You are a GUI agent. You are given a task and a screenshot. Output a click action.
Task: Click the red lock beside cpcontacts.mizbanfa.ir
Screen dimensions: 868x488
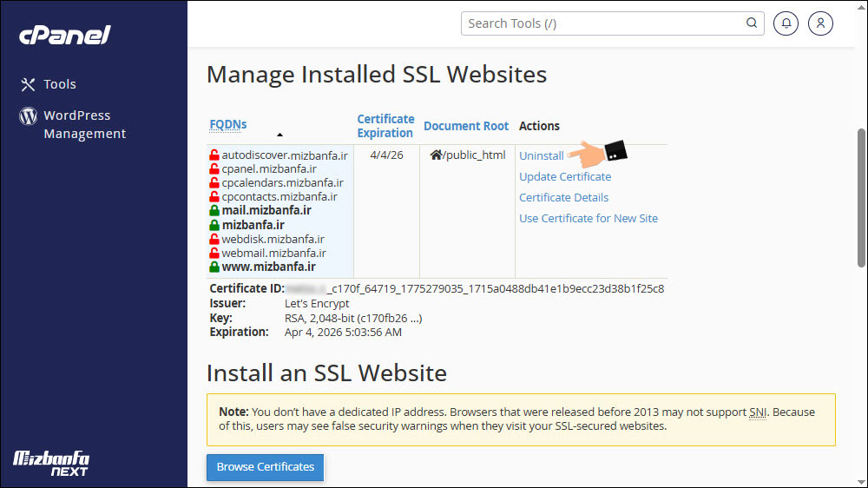click(x=214, y=196)
